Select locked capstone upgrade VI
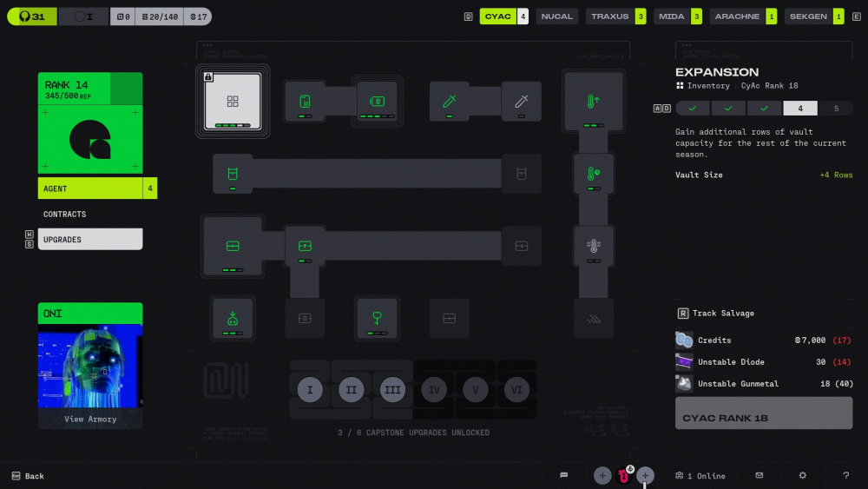The height and width of the screenshot is (489, 868). tap(516, 390)
